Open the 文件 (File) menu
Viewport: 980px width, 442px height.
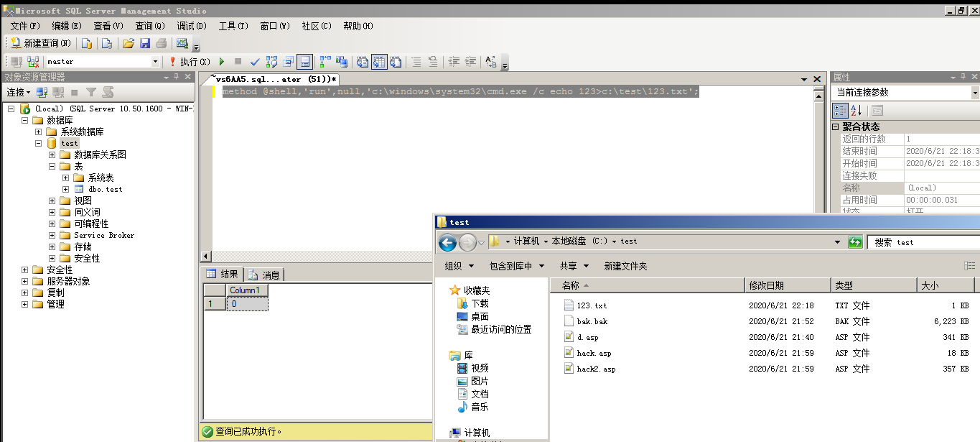(24, 26)
